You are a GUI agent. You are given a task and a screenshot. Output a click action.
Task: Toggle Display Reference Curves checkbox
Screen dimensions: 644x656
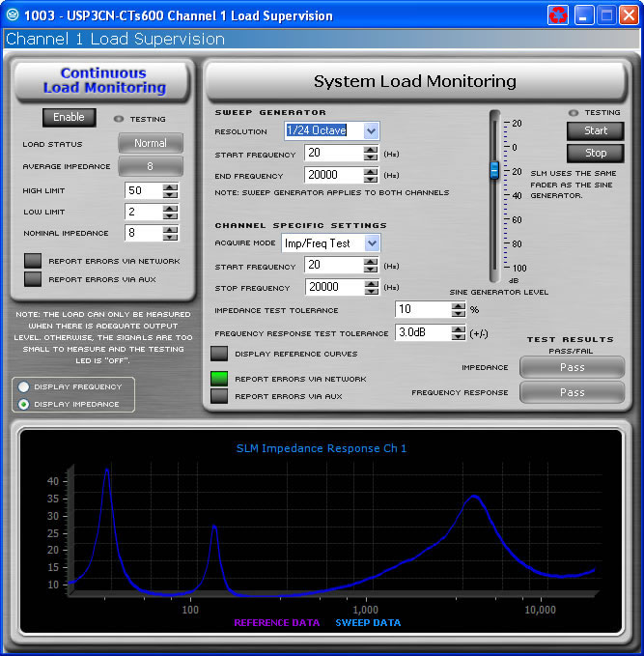(219, 354)
